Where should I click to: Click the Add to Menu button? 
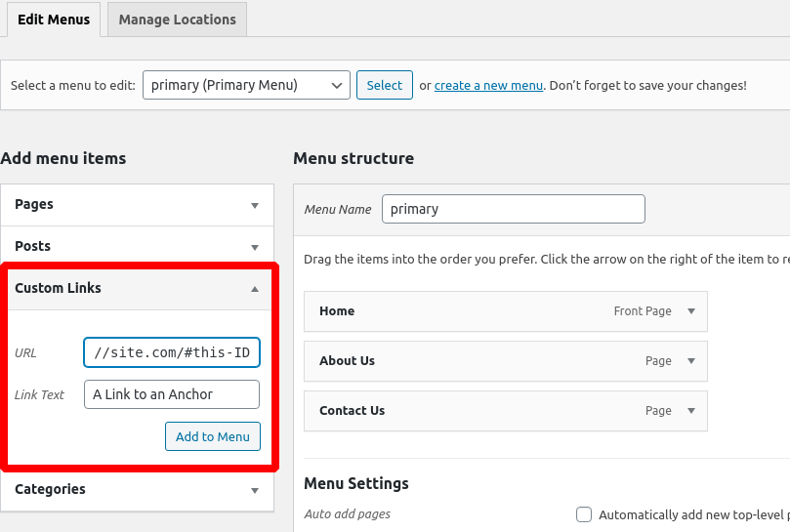(x=213, y=436)
